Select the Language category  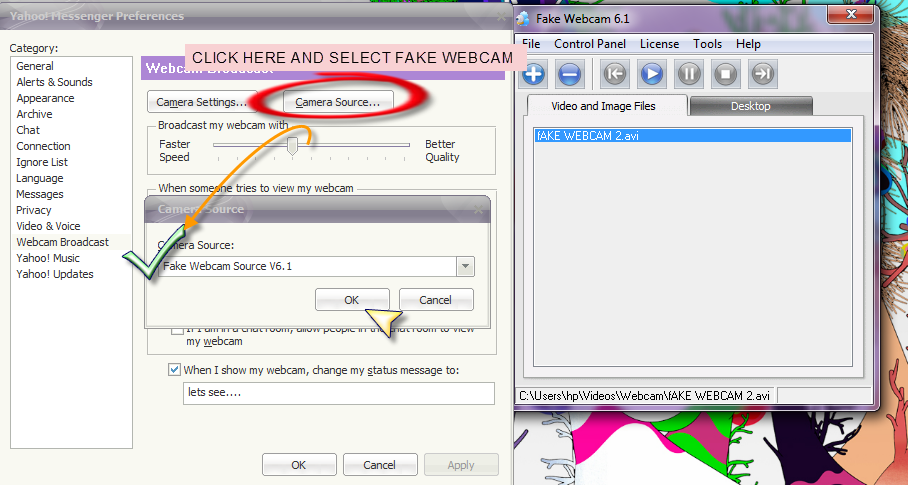point(39,178)
